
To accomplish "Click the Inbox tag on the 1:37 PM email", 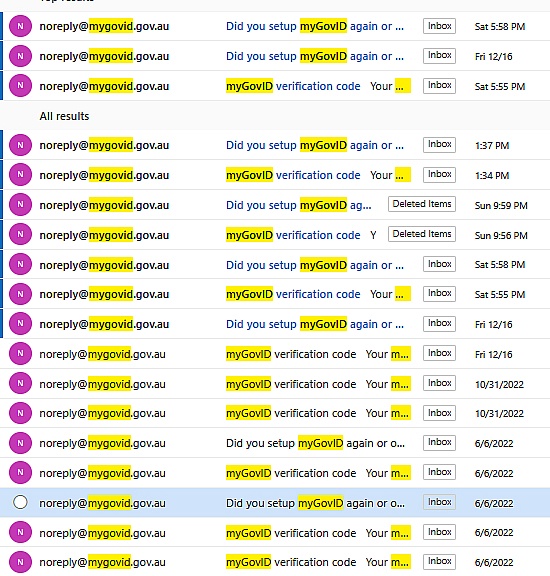I will [439, 144].
